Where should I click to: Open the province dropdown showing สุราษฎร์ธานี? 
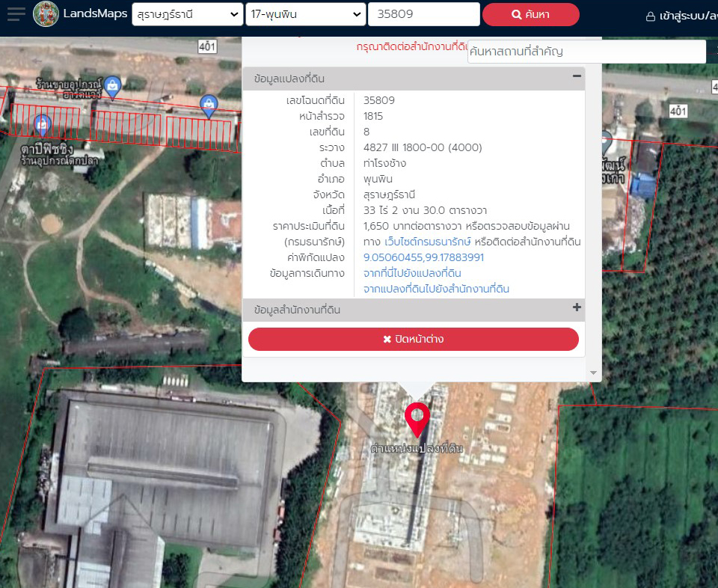click(186, 14)
